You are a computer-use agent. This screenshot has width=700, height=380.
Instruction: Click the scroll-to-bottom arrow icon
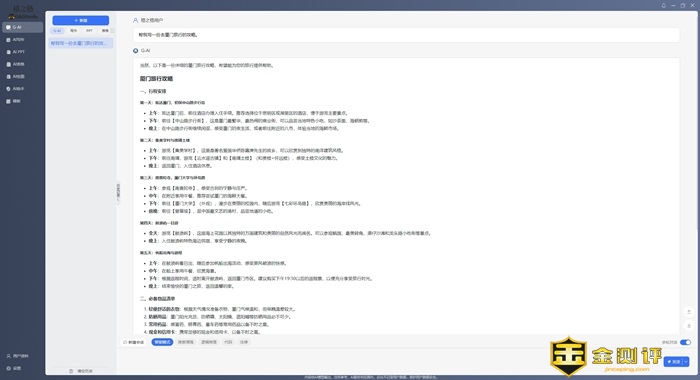[689, 326]
